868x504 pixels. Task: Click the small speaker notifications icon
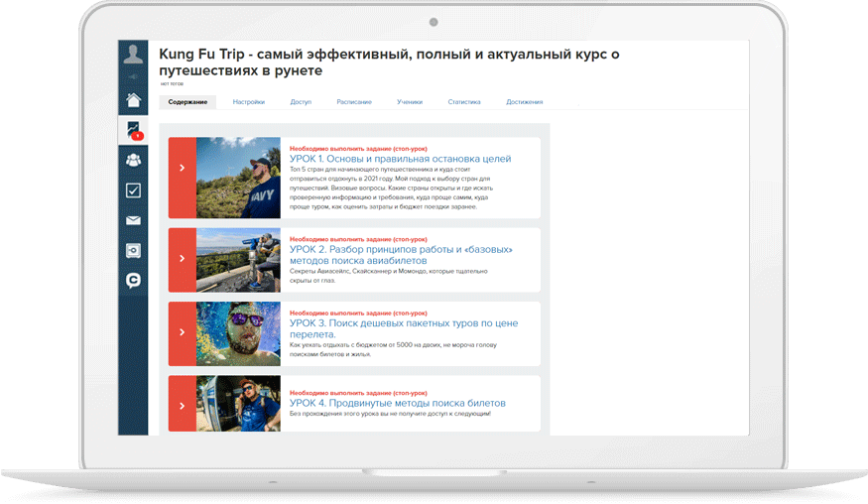[133, 76]
